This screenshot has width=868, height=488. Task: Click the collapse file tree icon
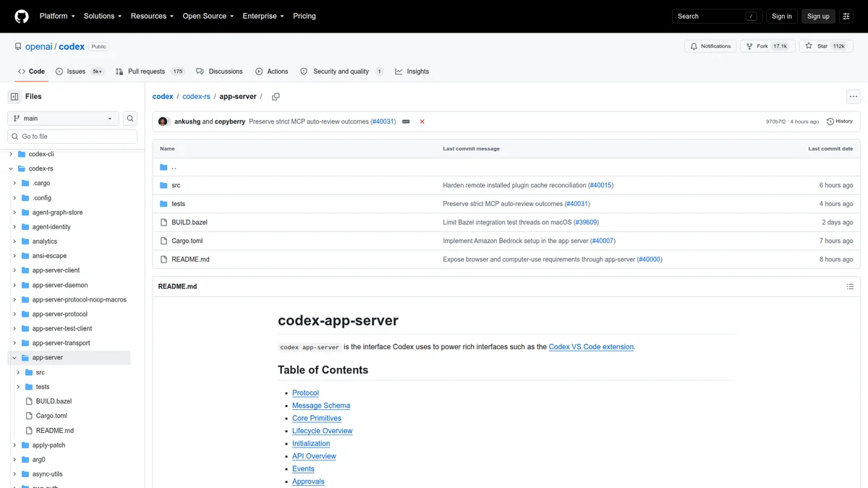(x=14, y=96)
